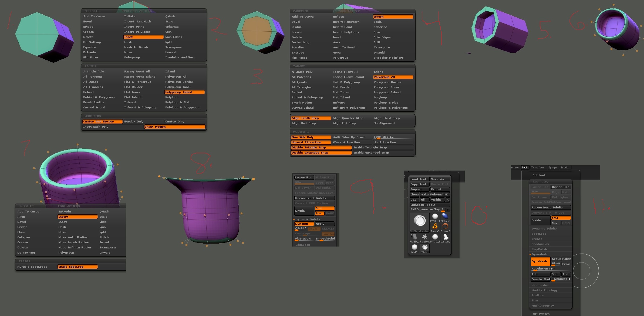Open the Zplugin menu
Image resolution: width=644 pixels, height=316 pixels.
552,168
